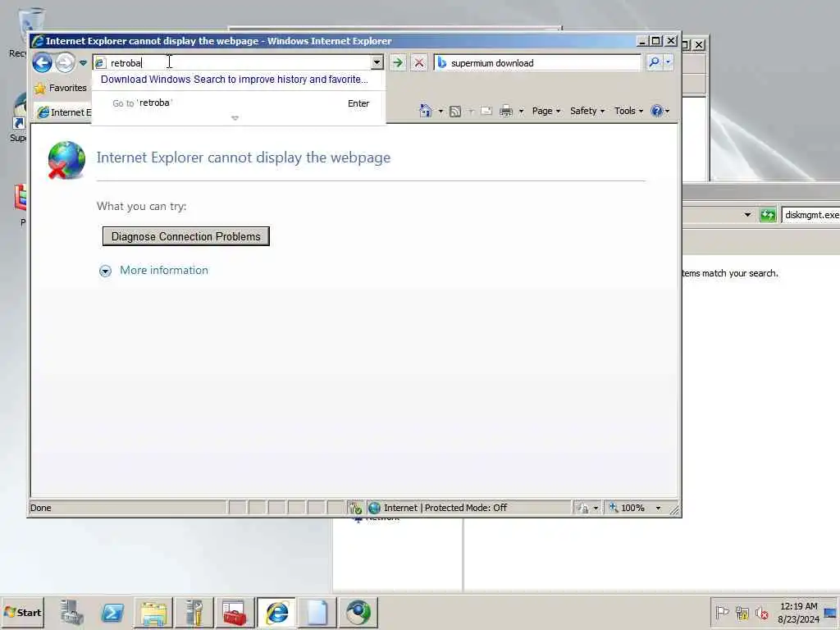
Task: Switch to Internet Explorer taskbar button
Action: pyautogui.click(x=276, y=612)
